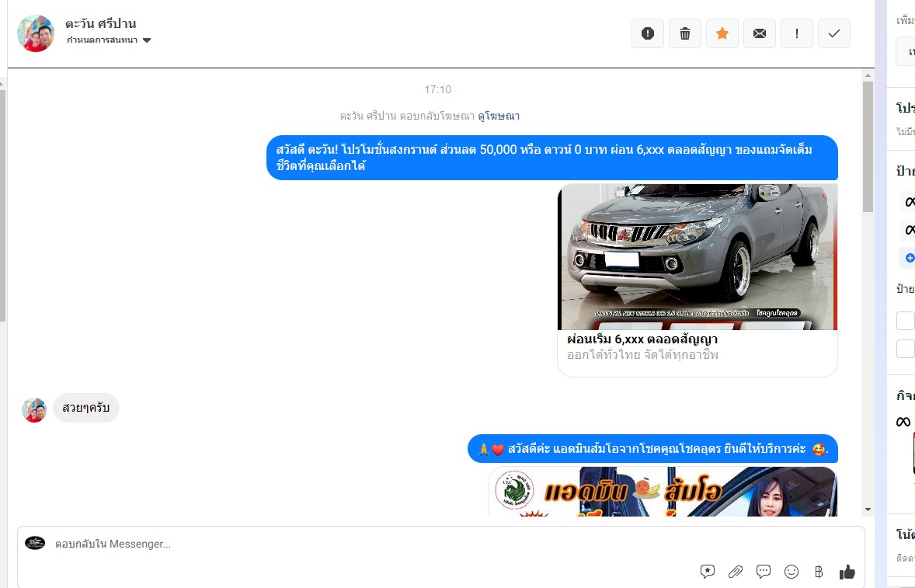The height and width of the screenshot is (588, 915).
Task: Open the emoji smiley picker
Action: pos(791,572)
